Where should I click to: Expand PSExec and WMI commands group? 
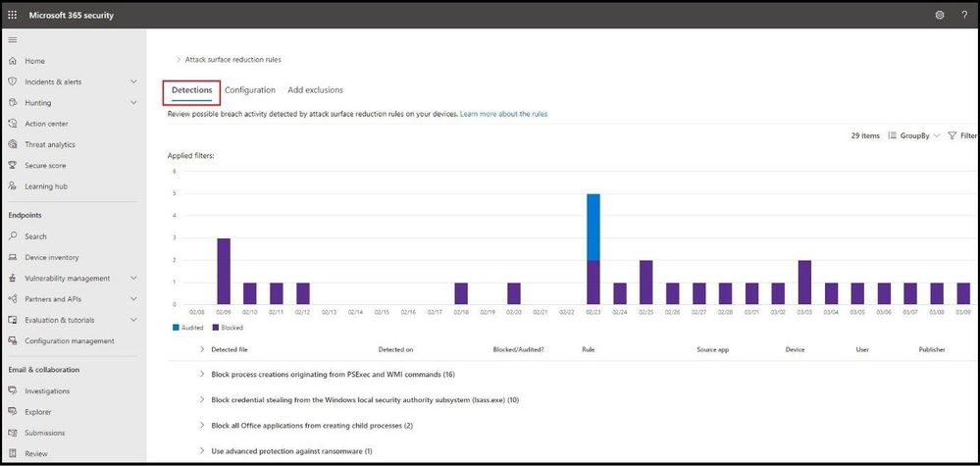pyautogui.click(x=202, y=374)
